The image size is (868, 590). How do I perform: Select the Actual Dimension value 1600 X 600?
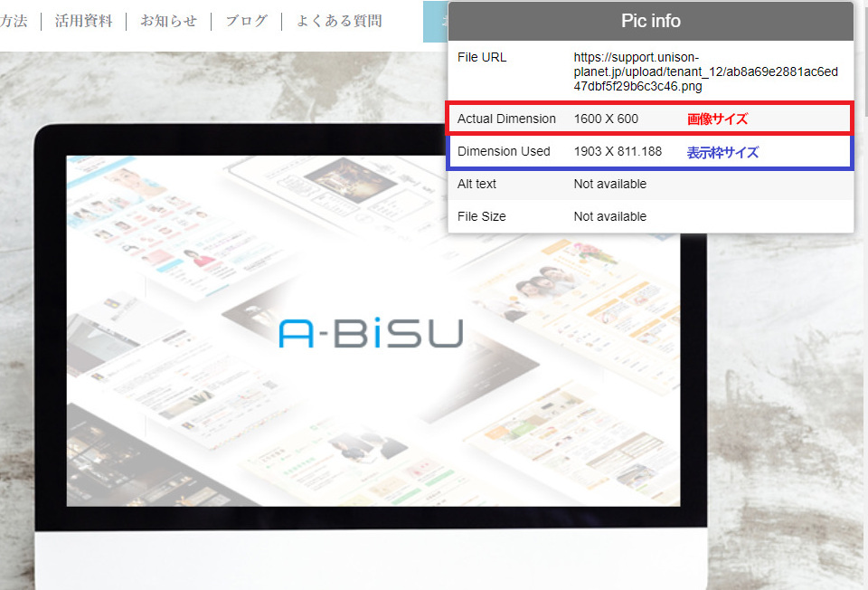coord(606,119)
